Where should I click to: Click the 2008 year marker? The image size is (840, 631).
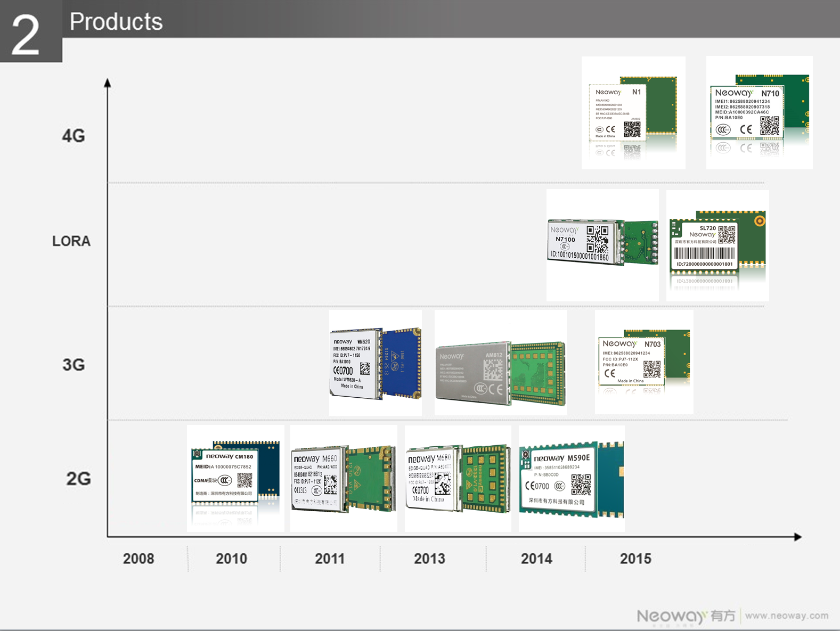138,559
